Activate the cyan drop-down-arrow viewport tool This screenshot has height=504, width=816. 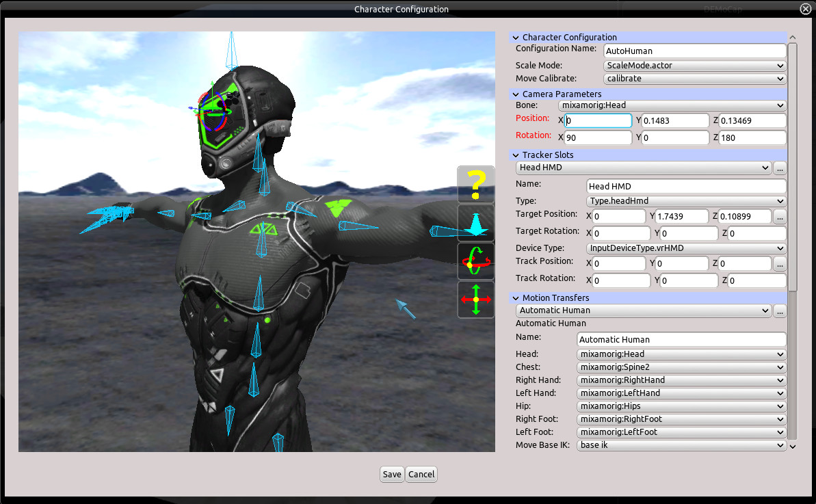(475, 222)
